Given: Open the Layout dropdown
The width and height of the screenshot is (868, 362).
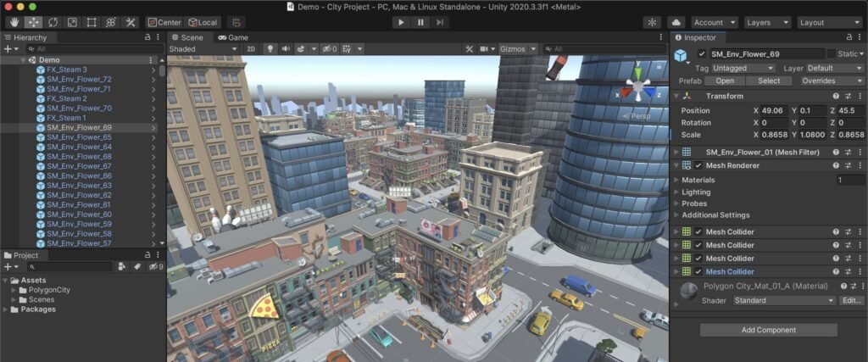Looking at the screenshot, I should 829,22.
